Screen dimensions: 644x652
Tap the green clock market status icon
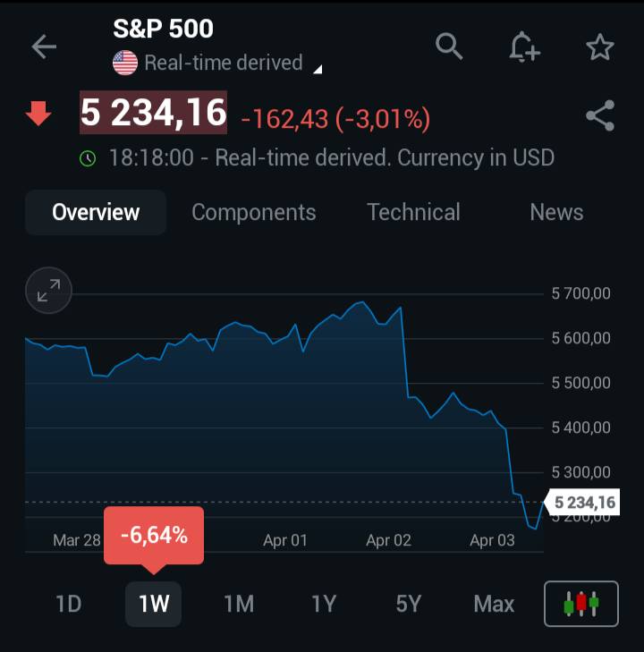tap(88, 158)
